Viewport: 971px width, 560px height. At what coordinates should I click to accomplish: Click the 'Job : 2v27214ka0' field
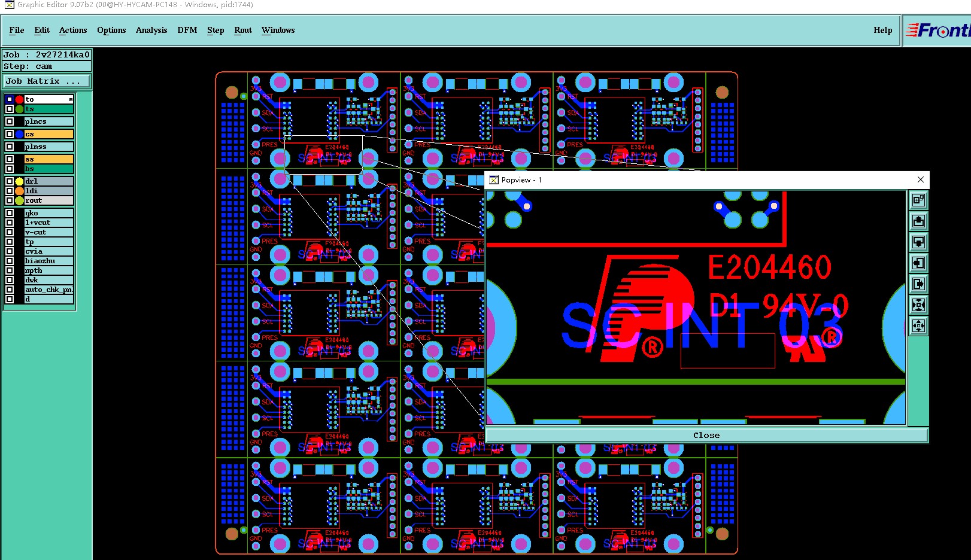point(47,54)
